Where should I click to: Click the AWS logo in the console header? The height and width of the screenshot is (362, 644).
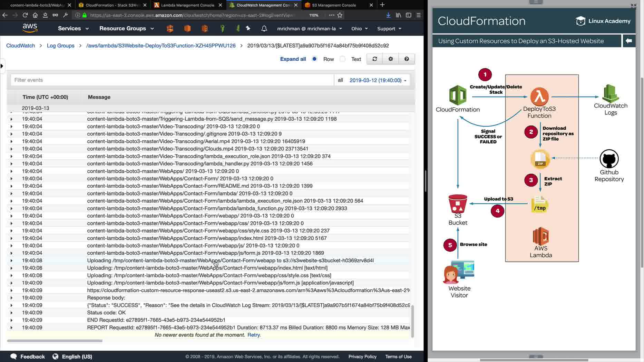pos(30,28)
